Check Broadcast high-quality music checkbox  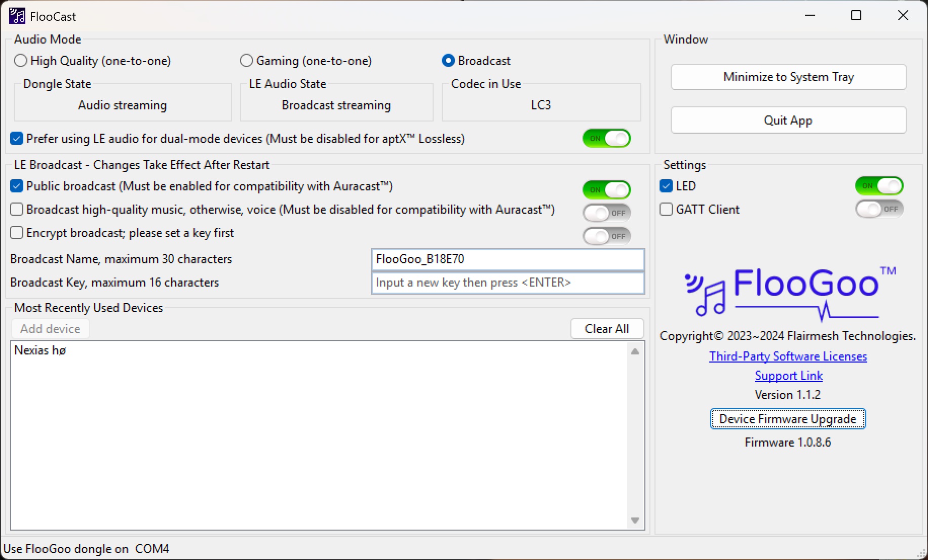click(x=17, y=209)
